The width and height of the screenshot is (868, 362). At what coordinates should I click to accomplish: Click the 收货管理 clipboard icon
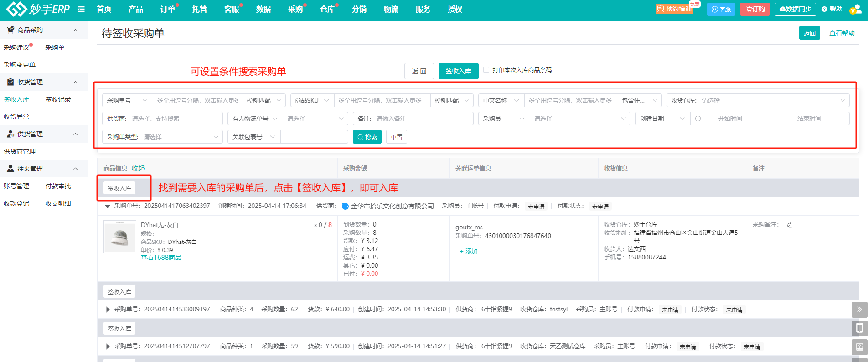tap(10, 82)
